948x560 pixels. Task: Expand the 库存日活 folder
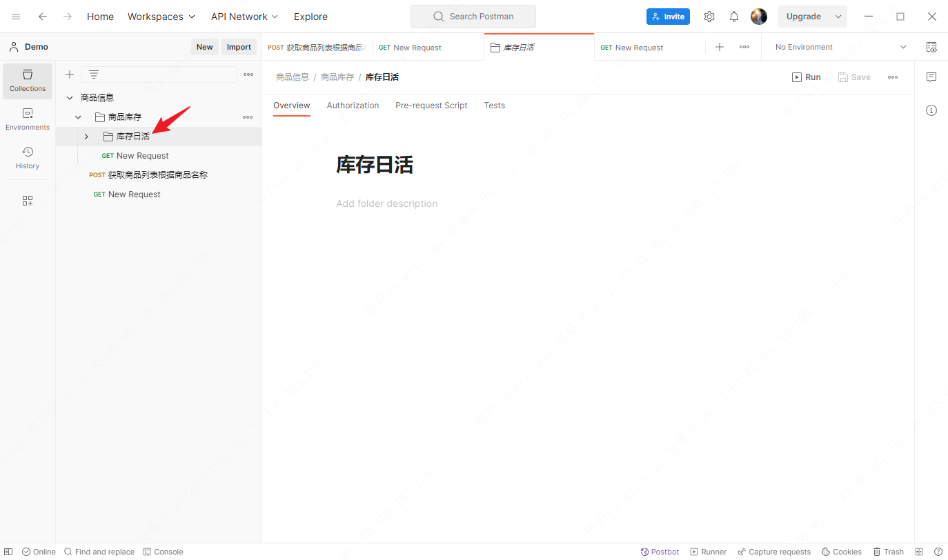click(86, 137)
